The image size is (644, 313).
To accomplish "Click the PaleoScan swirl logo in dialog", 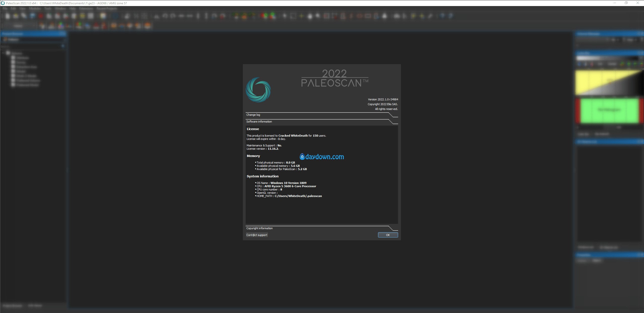I will point(258,90).
